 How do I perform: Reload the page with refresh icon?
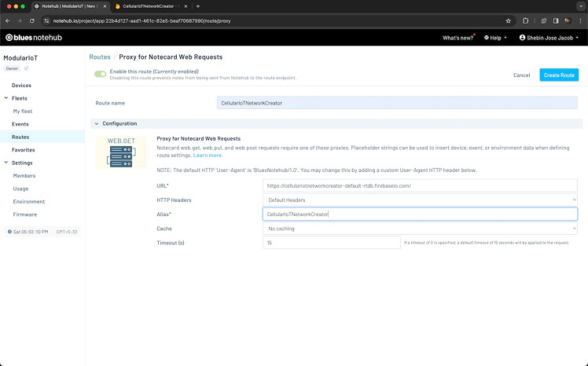tap(32, 21)
